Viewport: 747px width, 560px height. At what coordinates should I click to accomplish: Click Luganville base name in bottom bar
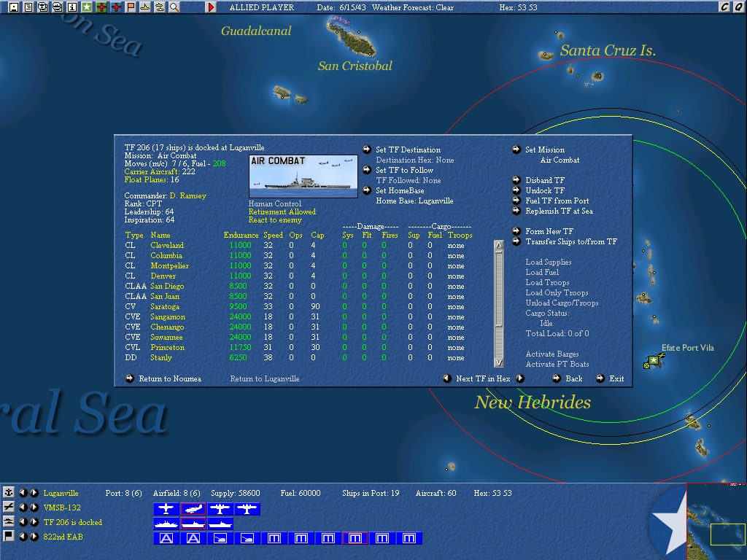[61, 493]
